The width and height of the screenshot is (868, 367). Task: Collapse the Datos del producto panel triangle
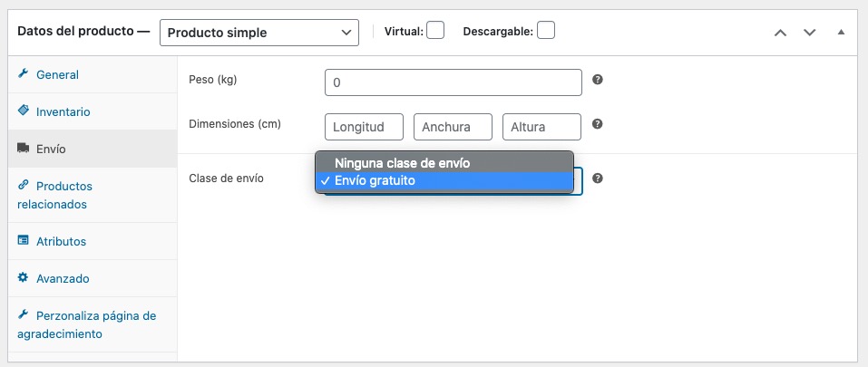pyautogui.click(x=841, y=32)
